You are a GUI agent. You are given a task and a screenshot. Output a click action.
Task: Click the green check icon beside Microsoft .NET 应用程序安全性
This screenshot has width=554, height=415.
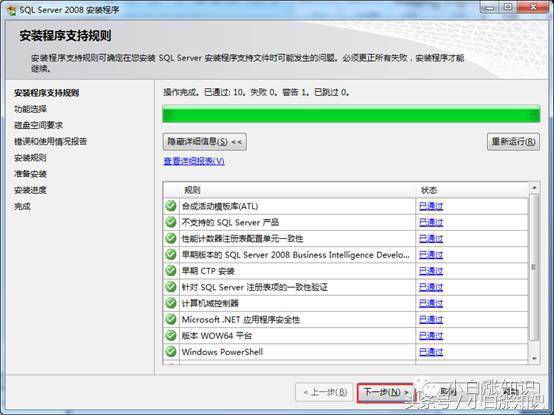(171, 319)
